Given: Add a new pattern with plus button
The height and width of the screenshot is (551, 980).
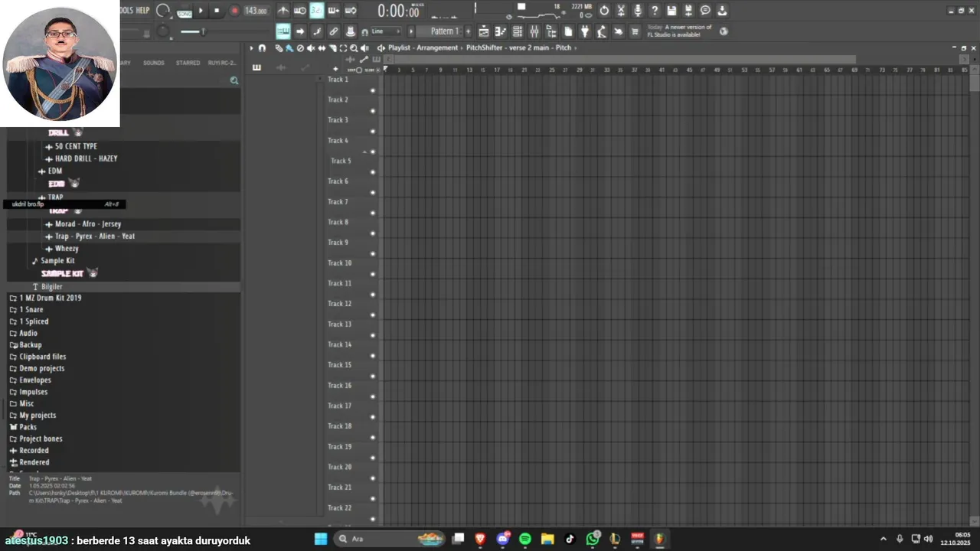Looking at the screenshot, I should (468, 31).
